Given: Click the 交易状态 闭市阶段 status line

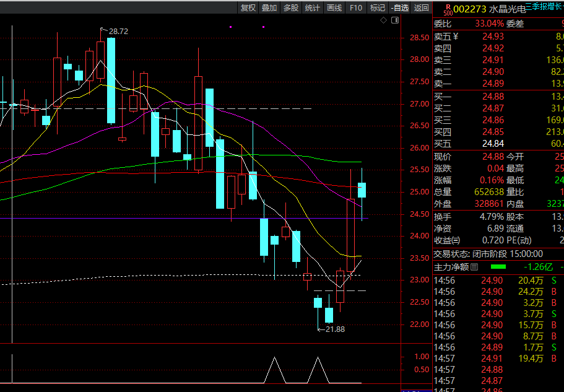Looking at the screenshot, I should [x=488, y=254].
